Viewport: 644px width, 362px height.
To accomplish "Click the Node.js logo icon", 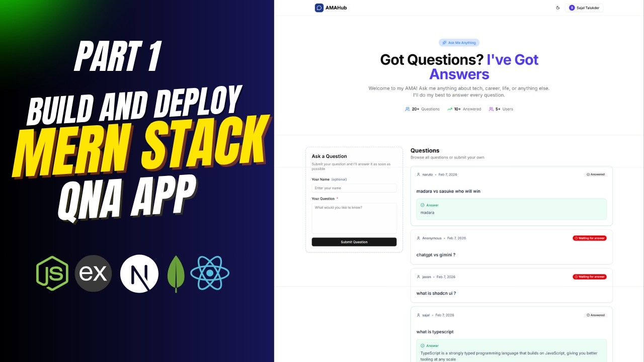I will click(x=52, y=273).
